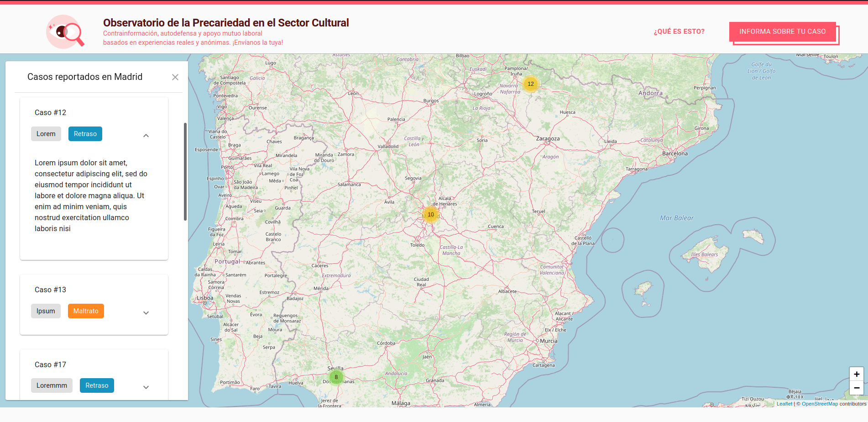Select the Retraso tag on Caso #12

[85, 133]
